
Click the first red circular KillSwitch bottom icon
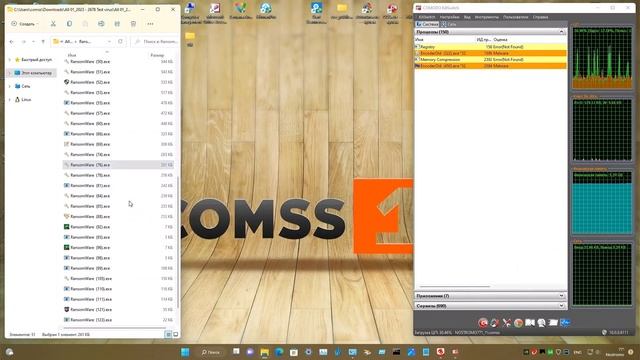tap(483, 323)
